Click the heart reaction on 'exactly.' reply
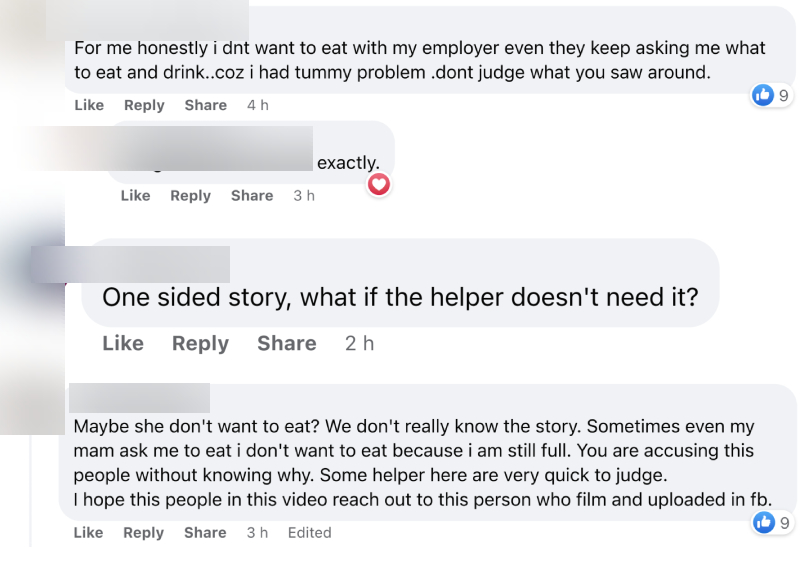800x567 pixels. (379, 184)
